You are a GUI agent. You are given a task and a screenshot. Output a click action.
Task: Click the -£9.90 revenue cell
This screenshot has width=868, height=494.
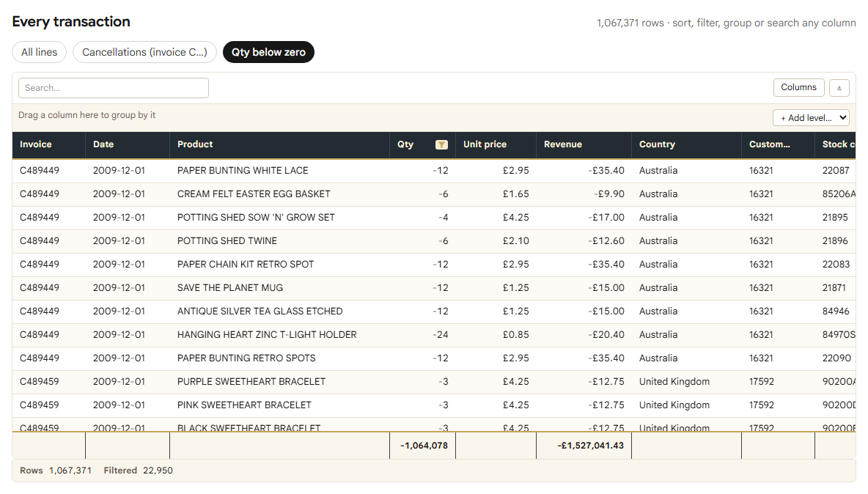coord(584,194)
